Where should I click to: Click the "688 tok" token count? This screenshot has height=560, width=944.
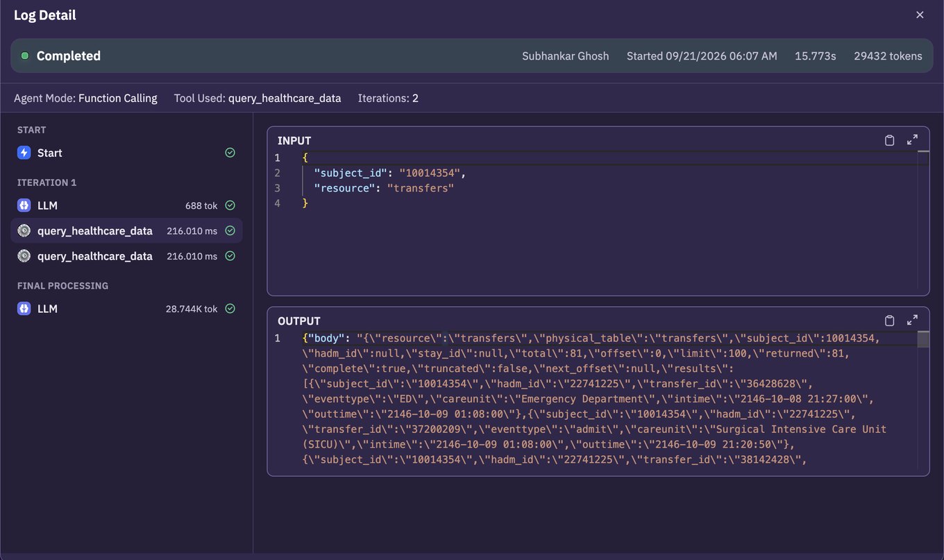(201, 205)
